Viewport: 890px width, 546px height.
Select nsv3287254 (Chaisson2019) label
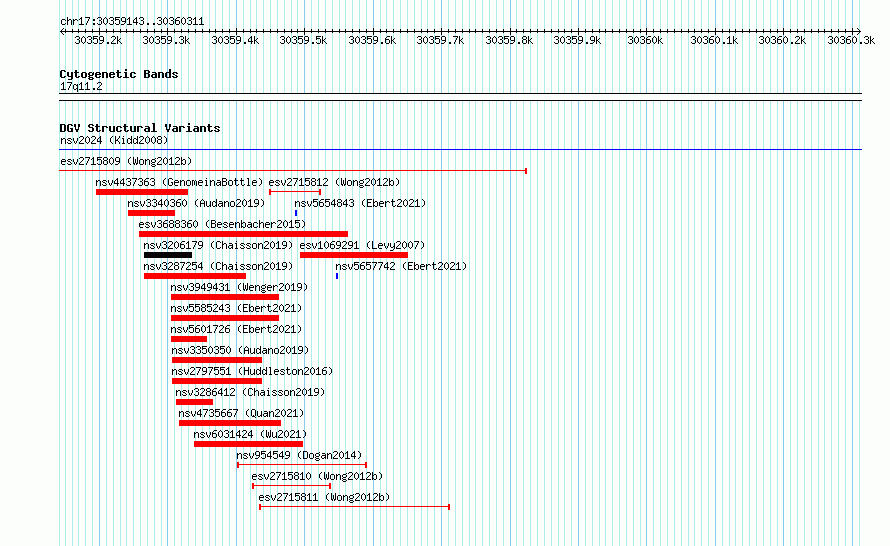[x=218, y=266]
